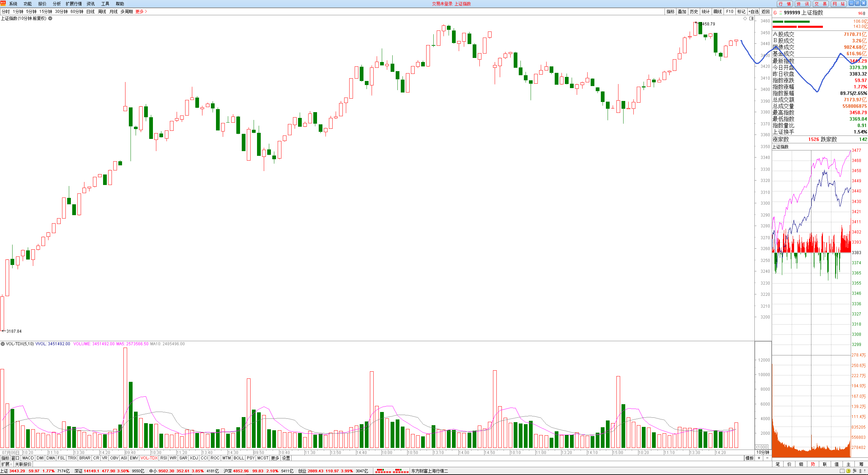Select the 势 tab in right panel
The height and width of the screenshot is (475, 868).
pyautogui.click(x=813, y=464)
